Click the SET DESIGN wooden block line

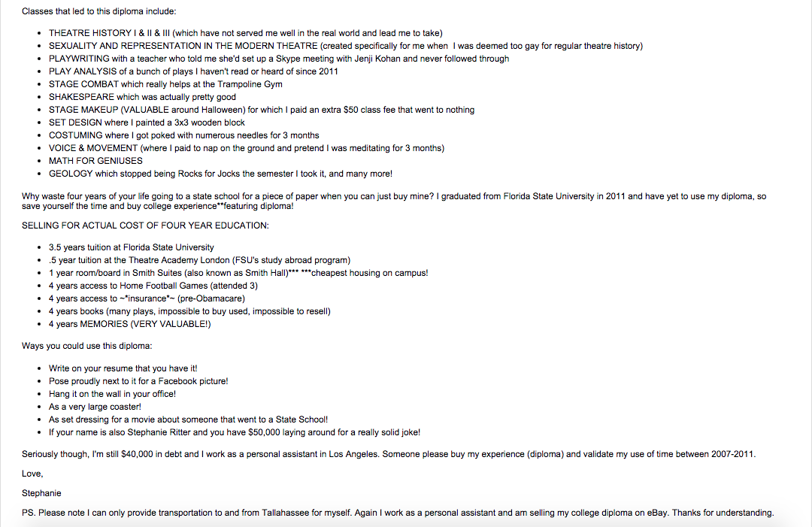[x=147, y=123]
